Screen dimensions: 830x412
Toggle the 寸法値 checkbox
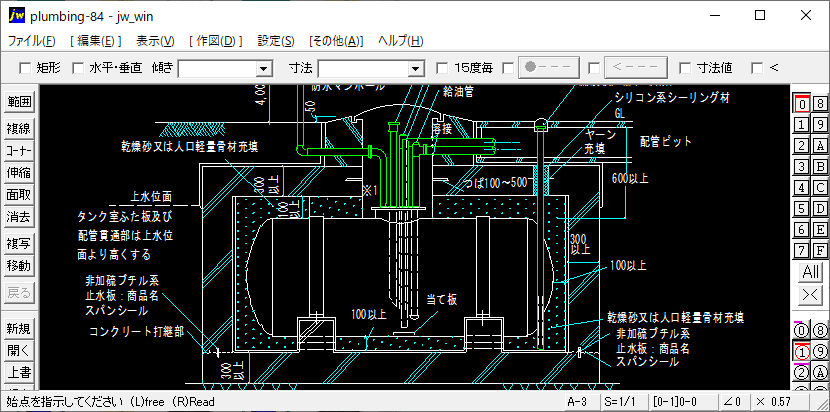685,68
